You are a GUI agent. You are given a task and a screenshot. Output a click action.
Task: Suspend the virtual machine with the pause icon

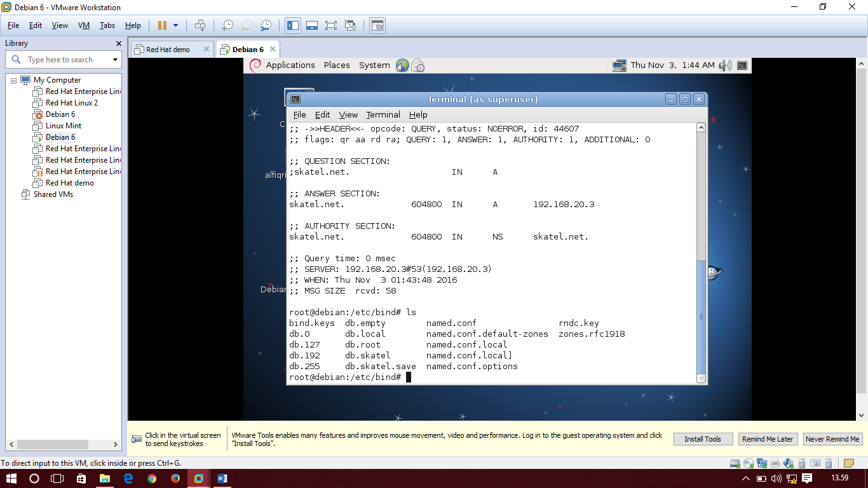tap(162, 25)
